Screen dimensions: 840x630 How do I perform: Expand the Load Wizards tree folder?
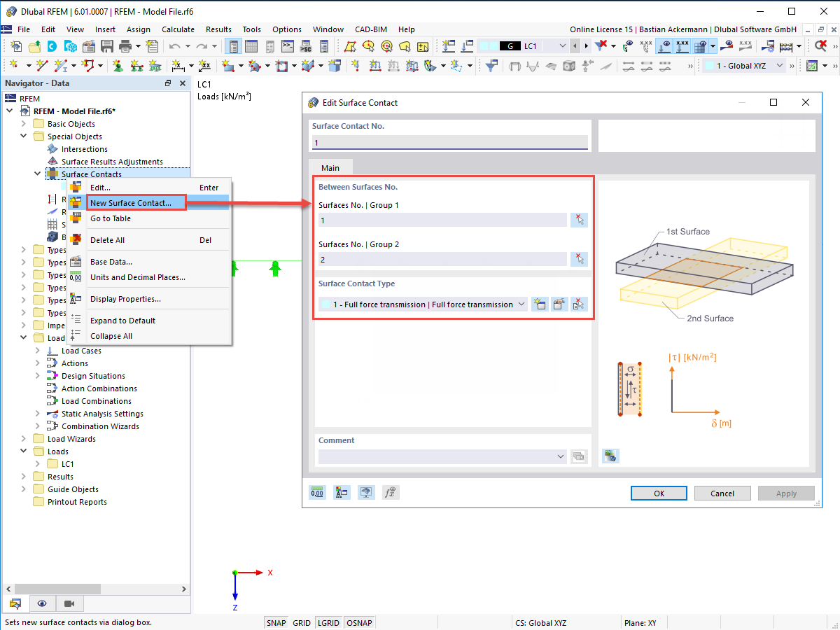coord(24,439)
